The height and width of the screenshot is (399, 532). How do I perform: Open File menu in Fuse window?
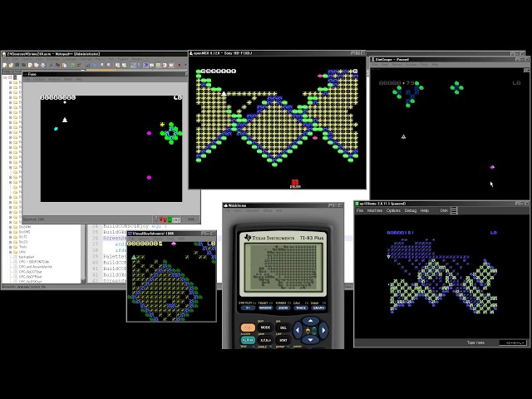(x=27, y=79)
